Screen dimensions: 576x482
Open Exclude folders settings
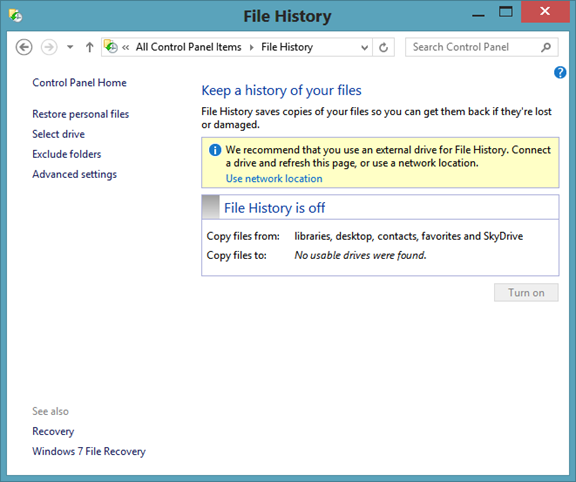(66, 154)
